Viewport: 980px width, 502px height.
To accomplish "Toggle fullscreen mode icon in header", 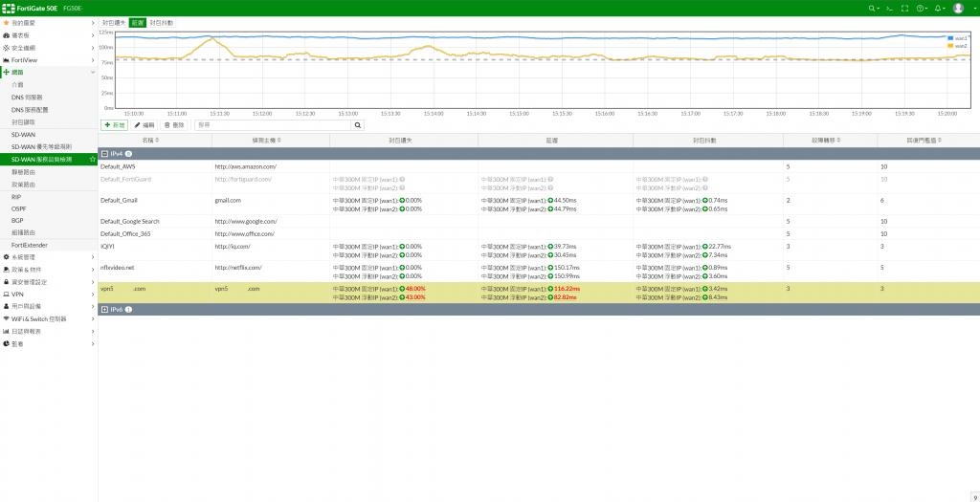I will 904,8.
